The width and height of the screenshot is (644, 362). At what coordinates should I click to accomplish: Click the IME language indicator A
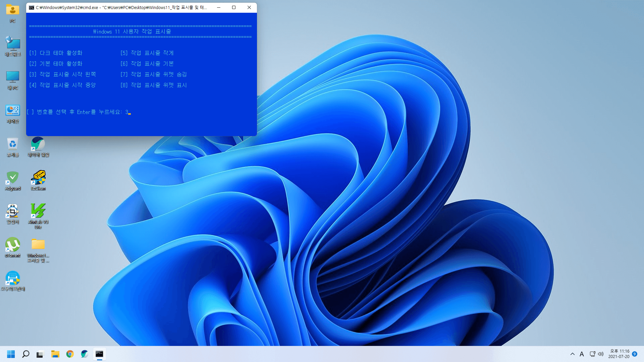(582, 354)
